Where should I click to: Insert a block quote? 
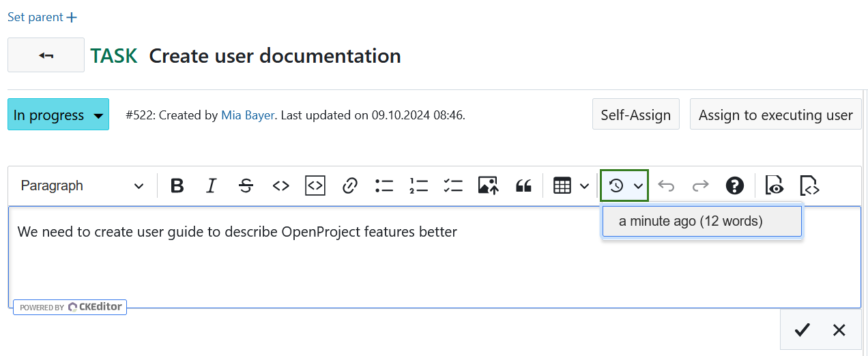tap(523, 186)
